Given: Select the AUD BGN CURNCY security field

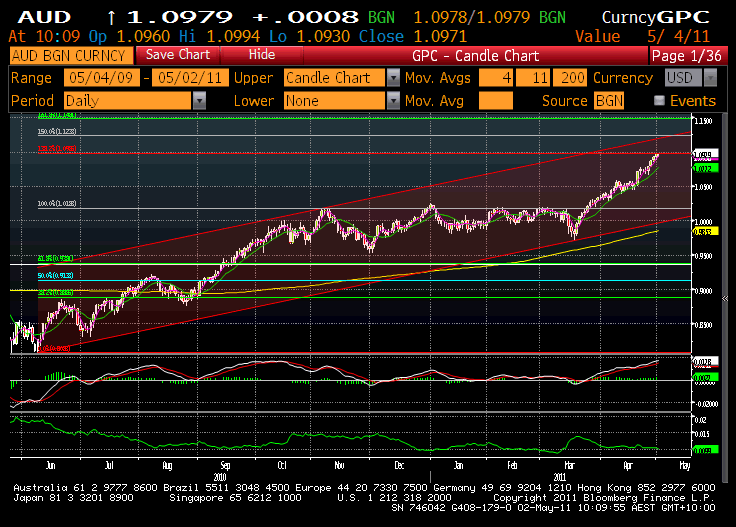Looking at the screenshot, I should (x=71, y=56).
